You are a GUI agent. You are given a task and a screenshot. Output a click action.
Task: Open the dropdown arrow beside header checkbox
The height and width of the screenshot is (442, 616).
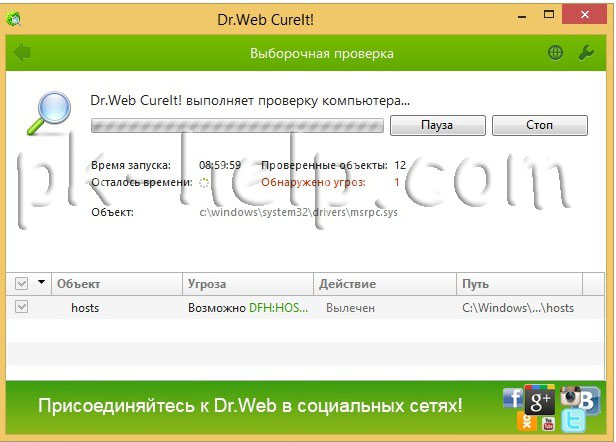pos(41,282)
